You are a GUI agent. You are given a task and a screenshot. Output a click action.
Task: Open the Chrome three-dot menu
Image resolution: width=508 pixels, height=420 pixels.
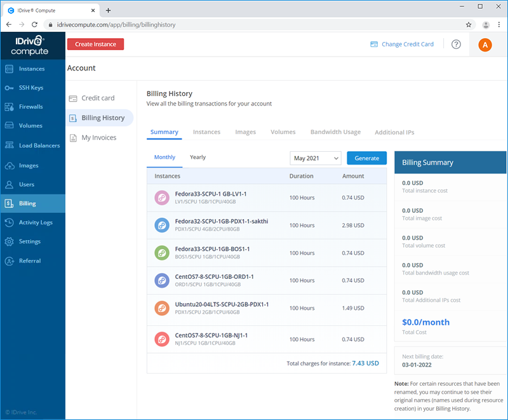coord(499,25)
